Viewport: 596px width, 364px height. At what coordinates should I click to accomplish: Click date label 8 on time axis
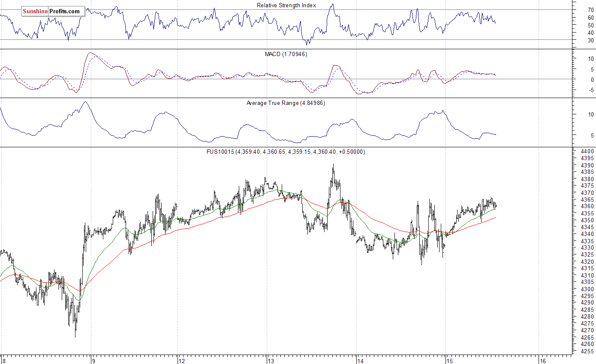click(3, 361)
